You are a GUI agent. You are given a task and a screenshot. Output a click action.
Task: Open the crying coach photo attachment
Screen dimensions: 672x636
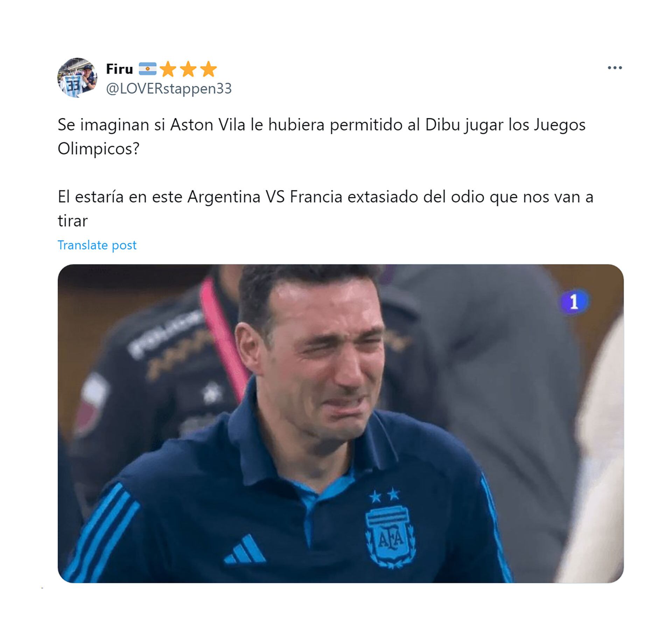click(341, 423)
